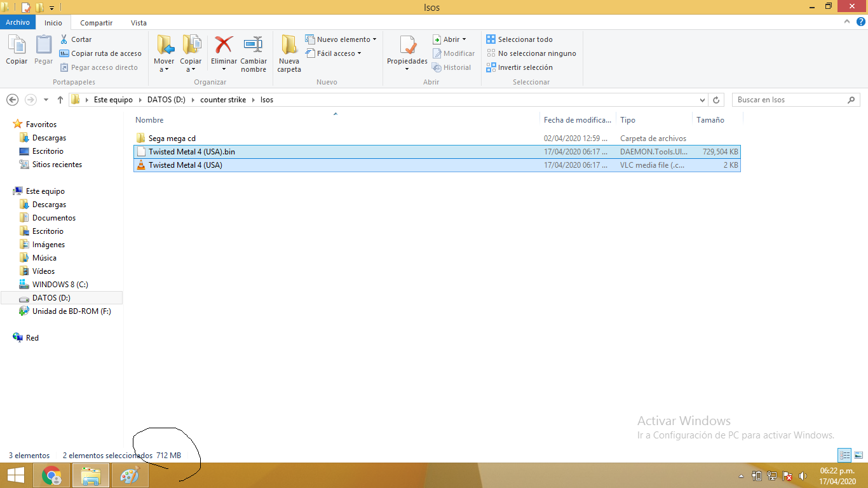Expand the Mover a dropdown
Screen dimensions: 868x488
[x=164, y=69]
